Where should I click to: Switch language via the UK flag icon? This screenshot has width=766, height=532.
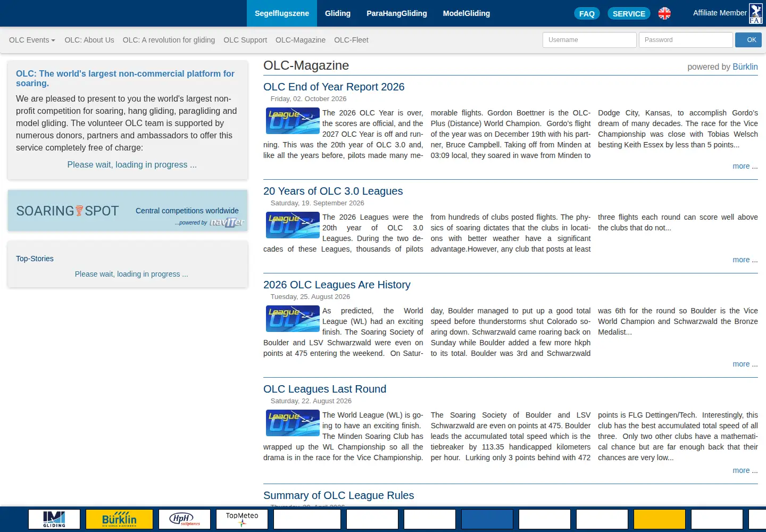pos(664,13)
